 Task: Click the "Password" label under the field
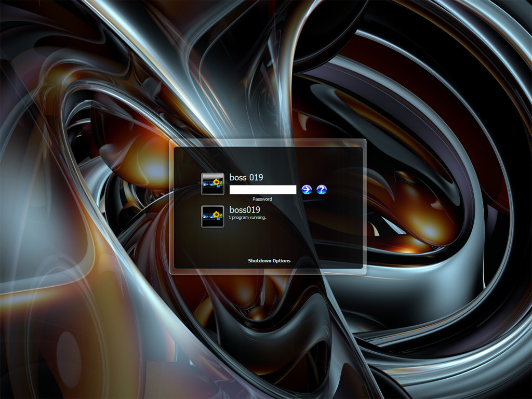pos(262,199)
